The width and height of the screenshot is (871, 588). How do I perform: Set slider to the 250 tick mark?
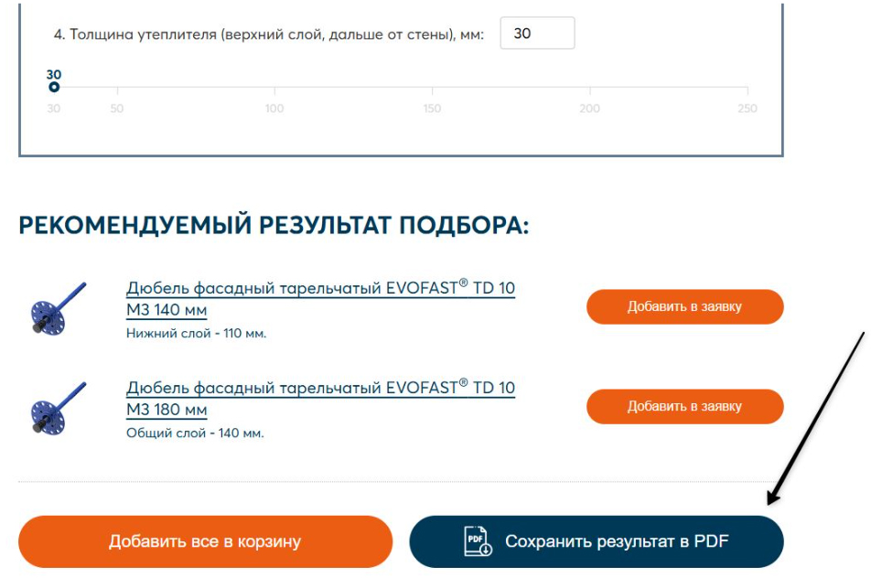point(747,88)
